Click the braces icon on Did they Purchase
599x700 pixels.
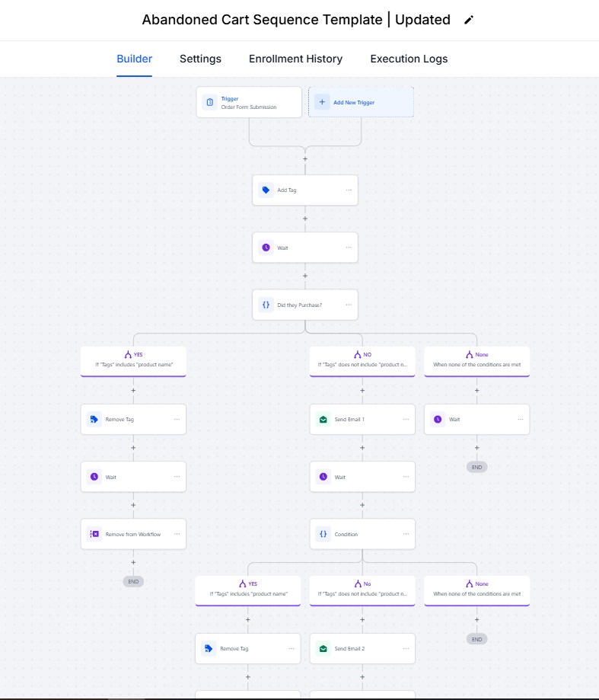(266, 305)
